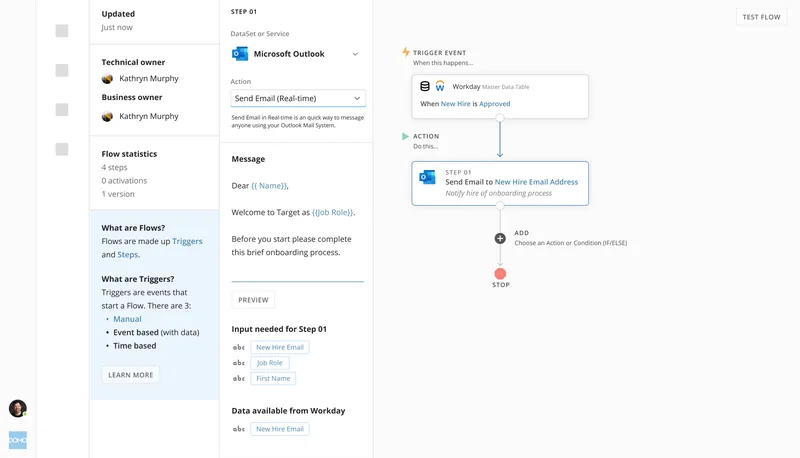
Task: Click the 'Time based' list item
Action: coord(135,345)
